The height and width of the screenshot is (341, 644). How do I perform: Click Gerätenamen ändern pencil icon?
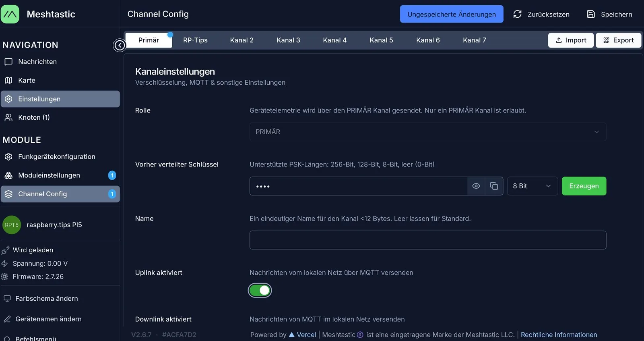pos(7,319)
